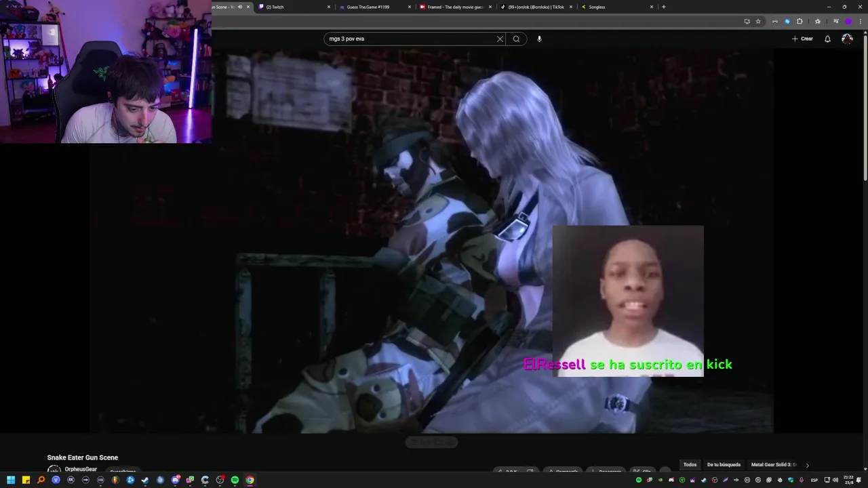The height and width of the screenshot is (488, 868).
Task: Open YouTube notifications bell
Action: 827,39
